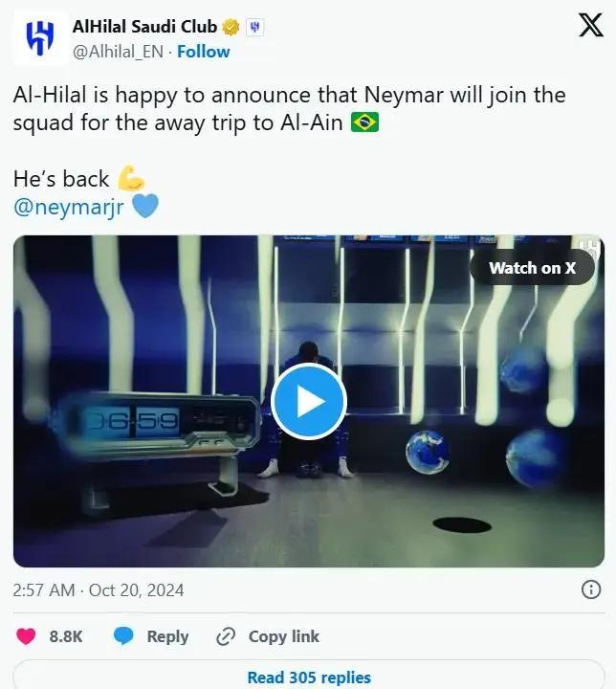Click the chain link copy icon

[226, 636]
